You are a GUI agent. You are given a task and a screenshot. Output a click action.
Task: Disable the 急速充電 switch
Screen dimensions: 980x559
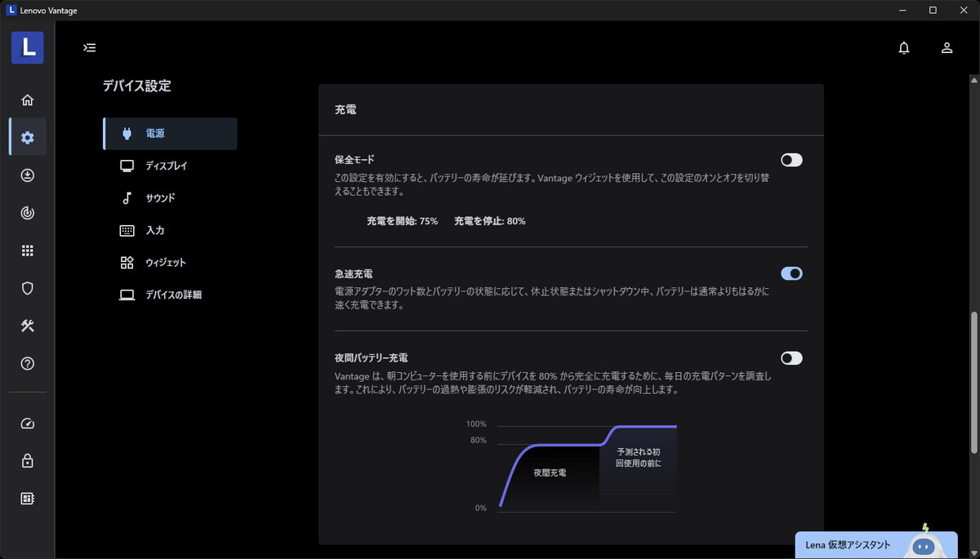pyautogui.click(x=791, y=273)
